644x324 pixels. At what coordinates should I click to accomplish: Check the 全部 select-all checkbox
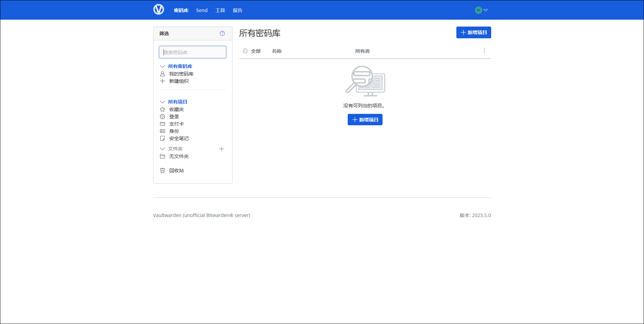click(x=245, y=51)
